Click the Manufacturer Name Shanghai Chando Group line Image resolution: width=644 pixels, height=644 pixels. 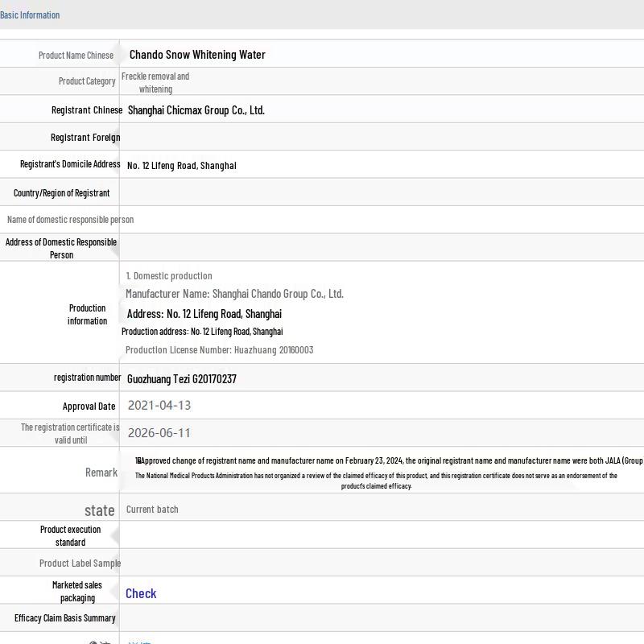234,294
